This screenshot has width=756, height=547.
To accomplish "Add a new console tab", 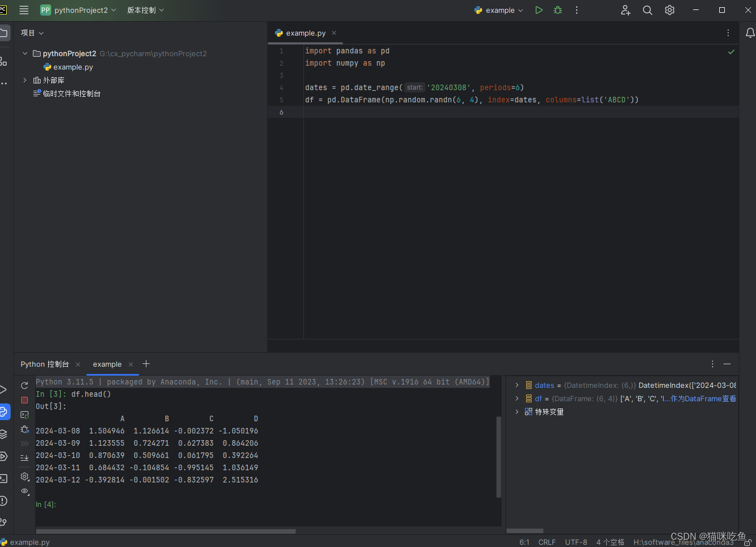I will coord(146,364).
